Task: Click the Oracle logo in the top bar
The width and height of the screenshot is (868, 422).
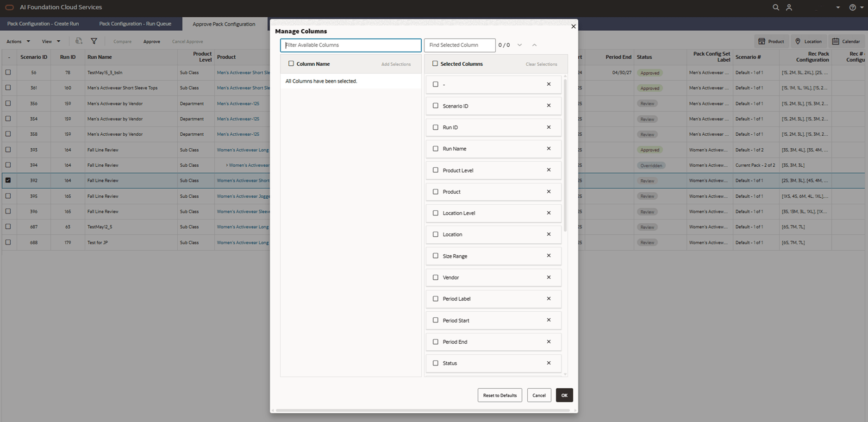Action: [9, 7]
